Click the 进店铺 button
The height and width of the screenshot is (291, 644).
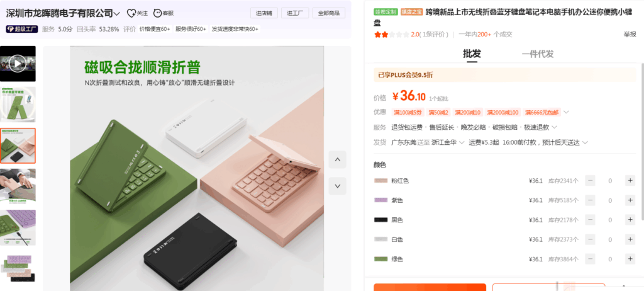pos(264,13)
